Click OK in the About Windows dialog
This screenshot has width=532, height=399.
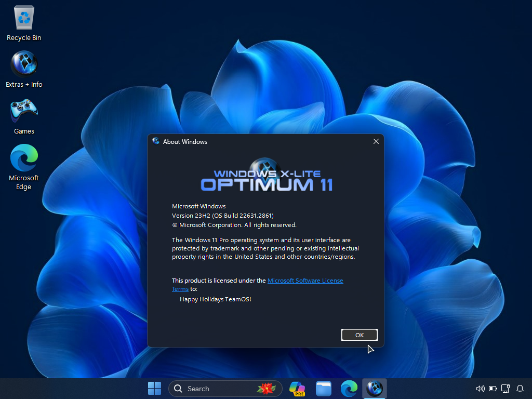click(x=360, y=335)
